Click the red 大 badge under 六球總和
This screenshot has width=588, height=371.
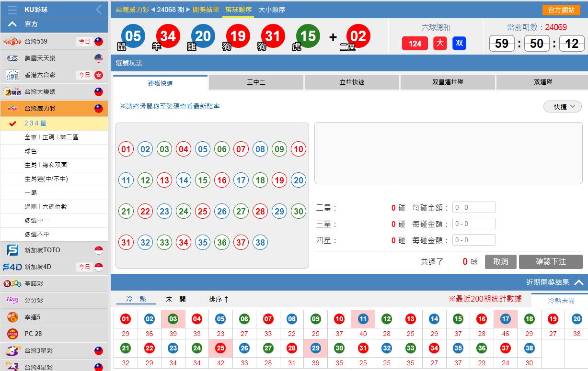[440, 44]
